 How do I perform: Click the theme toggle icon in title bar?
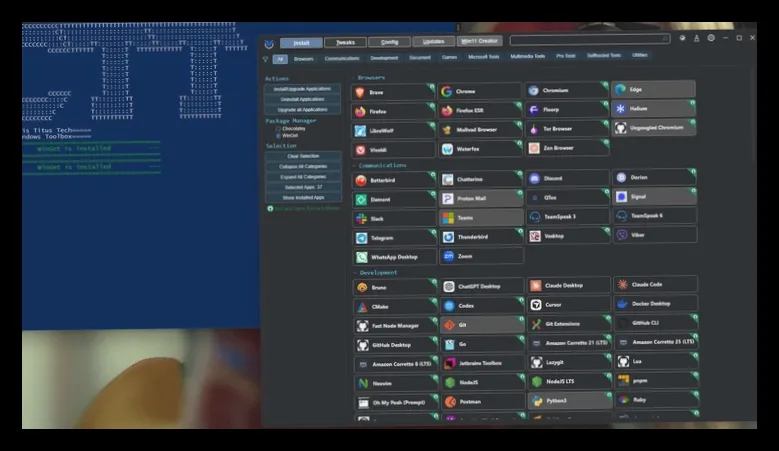(x=683, y=38)
